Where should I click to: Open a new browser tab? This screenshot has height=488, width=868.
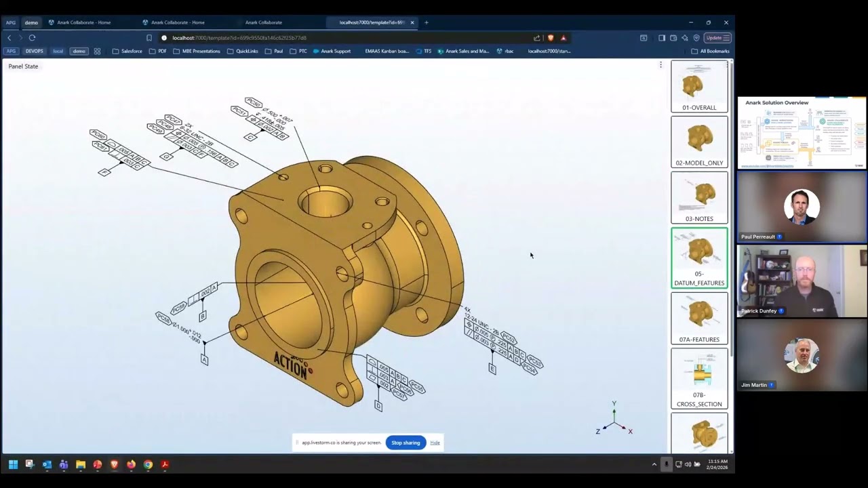coord(427,22)
